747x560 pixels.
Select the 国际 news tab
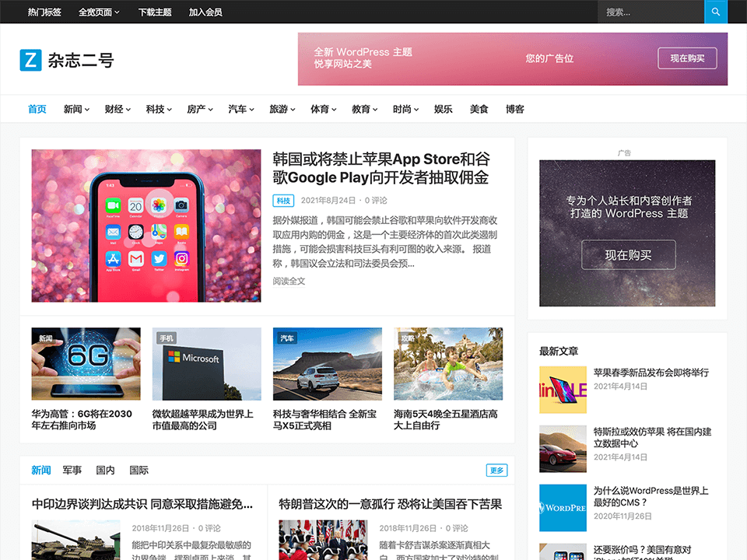[139, 471]
